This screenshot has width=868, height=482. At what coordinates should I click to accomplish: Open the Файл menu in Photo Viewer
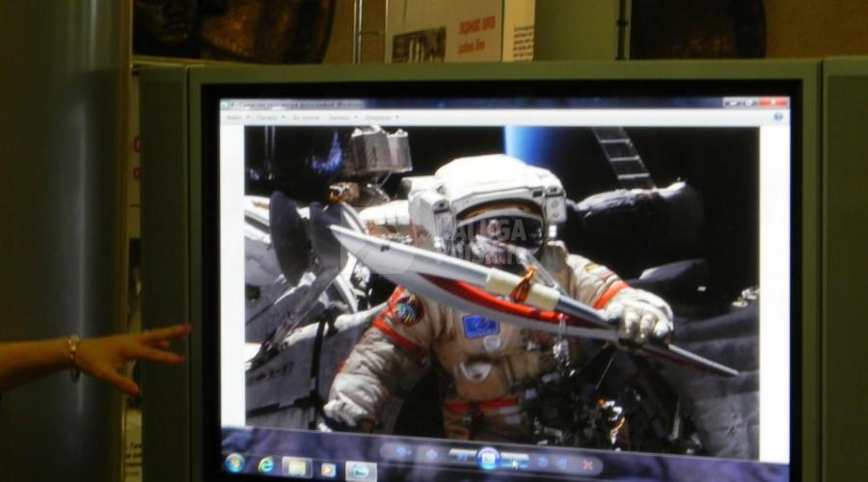(x=236, y=118)
